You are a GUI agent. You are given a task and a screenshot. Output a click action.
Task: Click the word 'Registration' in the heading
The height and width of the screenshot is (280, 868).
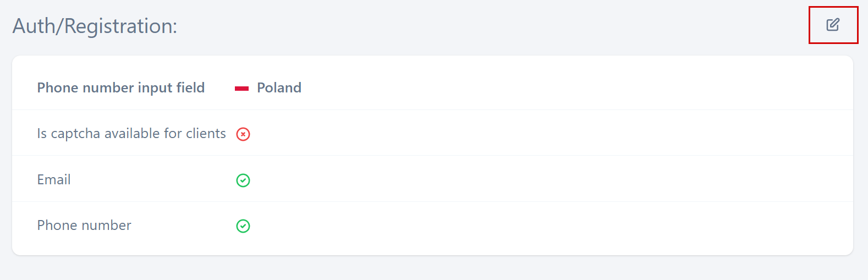[120, 26]
